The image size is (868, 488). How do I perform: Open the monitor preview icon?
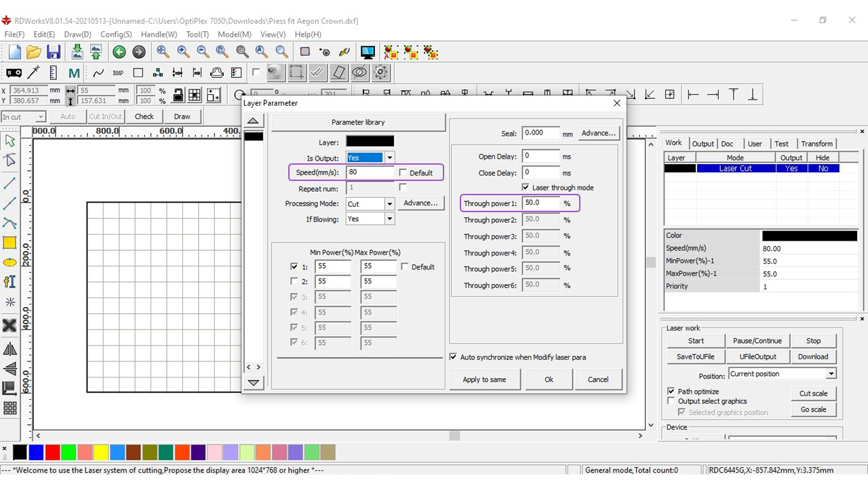pos(368,52)
